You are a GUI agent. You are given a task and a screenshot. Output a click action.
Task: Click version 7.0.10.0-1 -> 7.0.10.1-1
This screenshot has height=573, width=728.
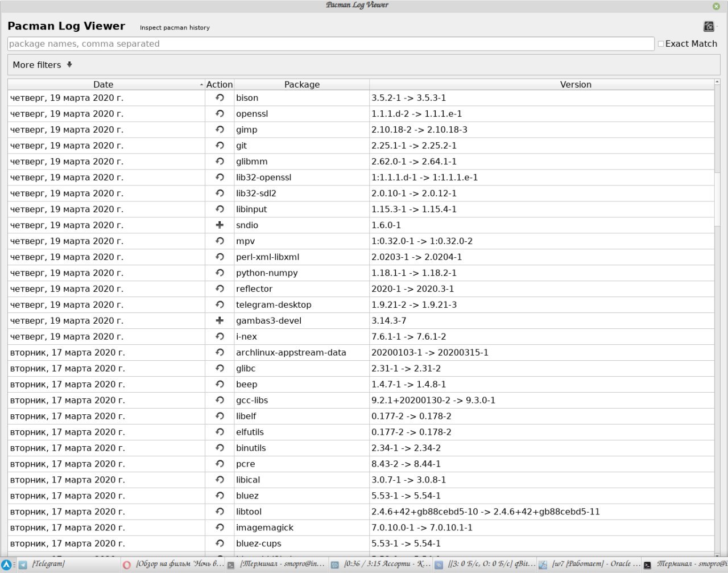point(422,528)
